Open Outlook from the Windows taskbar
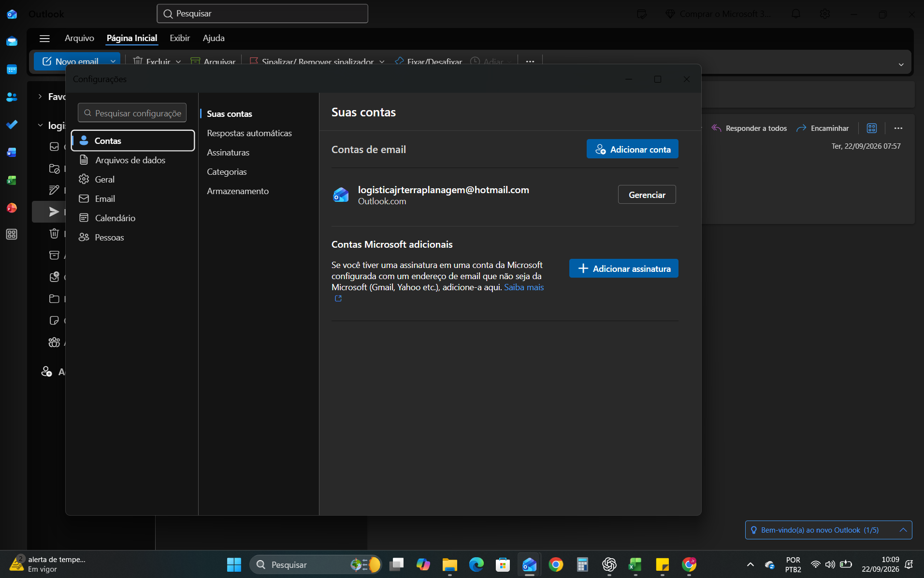Viewport: 924px width, 578px height. pyautogui.click(x=530, y=564)
